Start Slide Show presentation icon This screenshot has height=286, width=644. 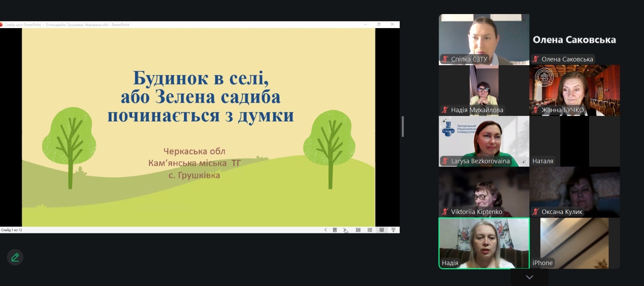pos(393,230)
